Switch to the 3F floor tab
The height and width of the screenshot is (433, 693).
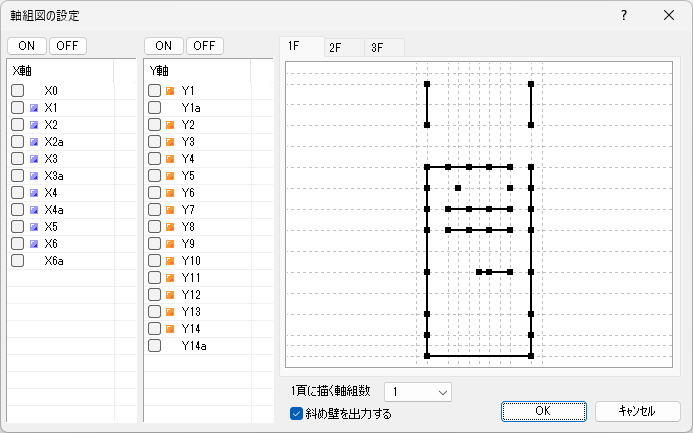[377, 47]
